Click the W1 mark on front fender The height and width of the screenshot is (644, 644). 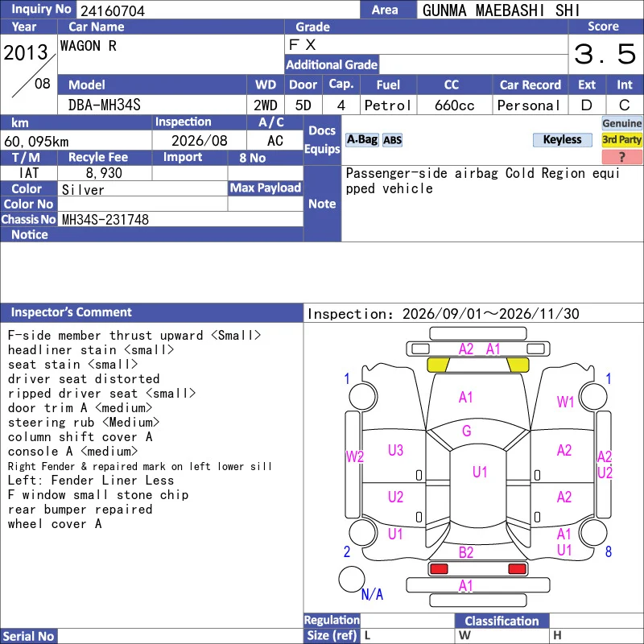click(x=565, y=402)
